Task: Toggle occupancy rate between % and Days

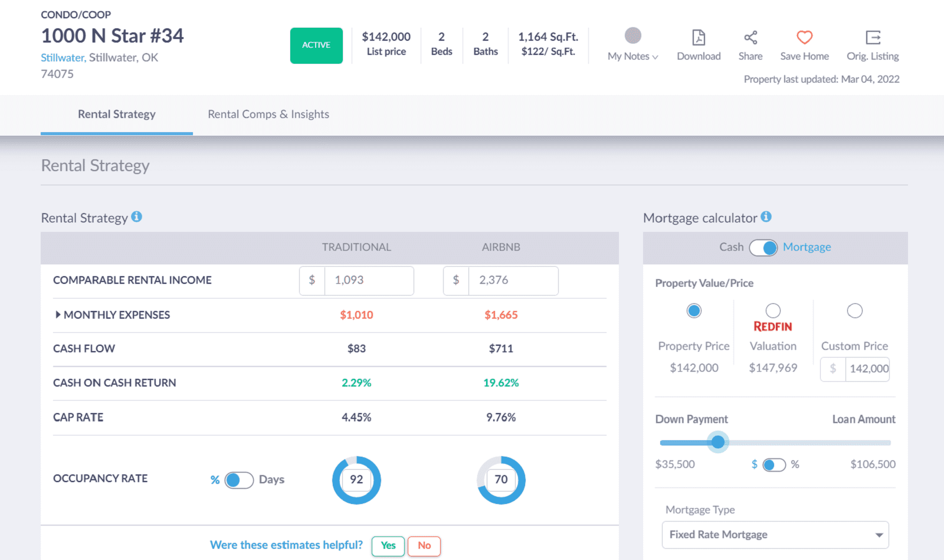Action: coord(239,480)
